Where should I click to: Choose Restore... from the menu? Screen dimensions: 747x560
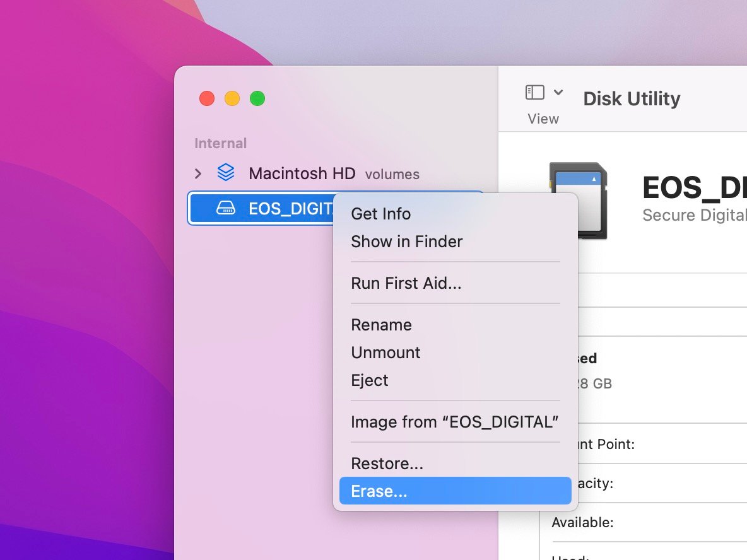(x=387, y=463)
